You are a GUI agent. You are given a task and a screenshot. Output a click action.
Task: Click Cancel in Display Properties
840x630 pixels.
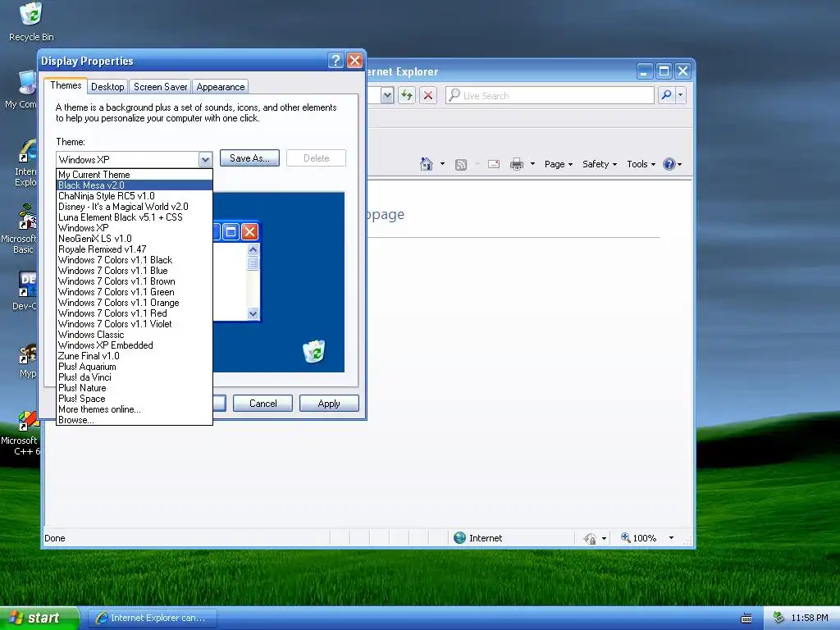click(263, 404)
